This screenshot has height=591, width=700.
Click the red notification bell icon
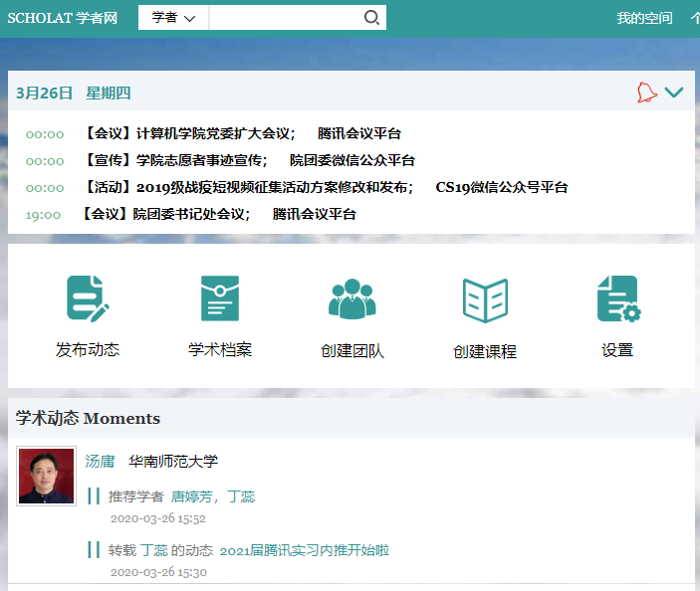click(646, 93)
